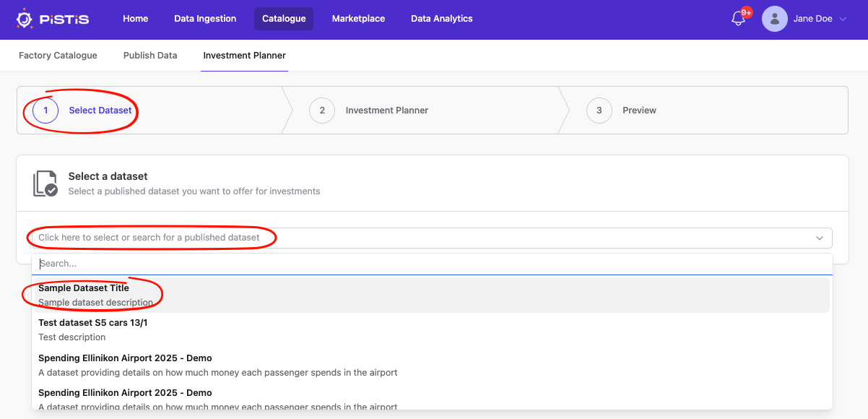Click the dataset document icon beside Select a dataset
Screen dimensions: 868x419
click(x=45, y=183)
